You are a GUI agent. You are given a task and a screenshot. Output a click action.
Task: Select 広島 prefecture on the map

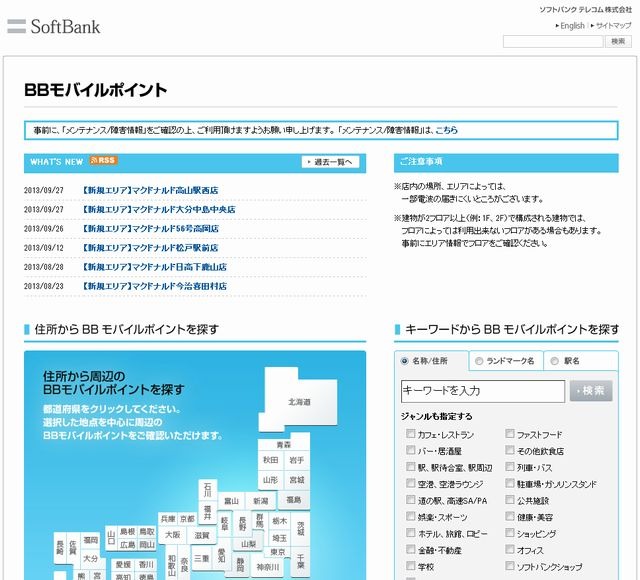coord(127,544)
